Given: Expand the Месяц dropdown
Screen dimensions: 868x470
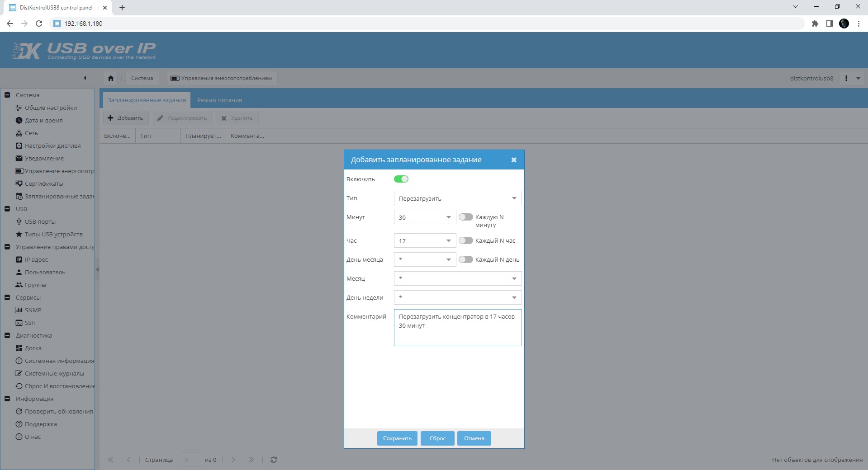Looking at the screenshot, I should tap(458, 278).
